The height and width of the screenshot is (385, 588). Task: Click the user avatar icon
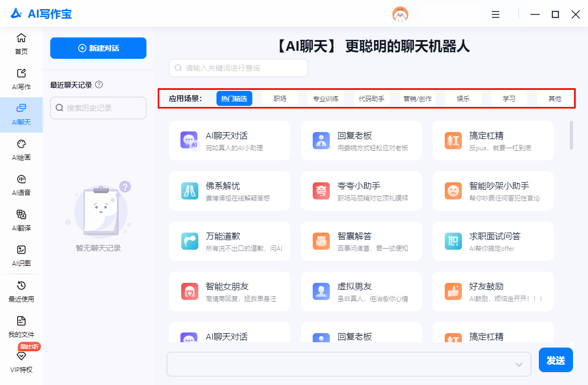400,14
